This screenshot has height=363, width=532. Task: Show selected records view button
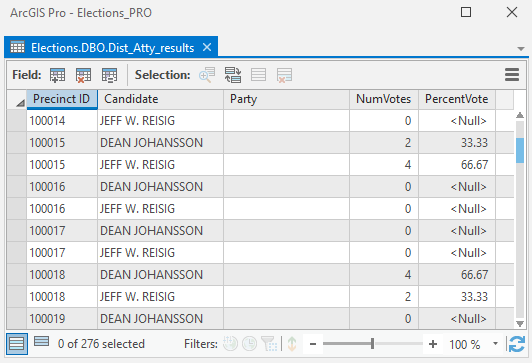tap(42, 341)
